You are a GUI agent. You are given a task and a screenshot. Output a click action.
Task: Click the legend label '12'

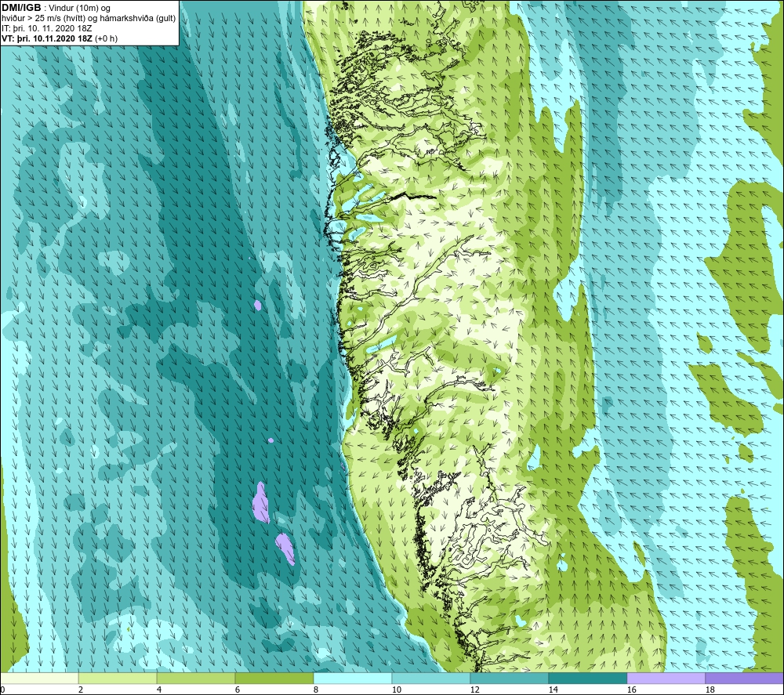click(474, 690)
